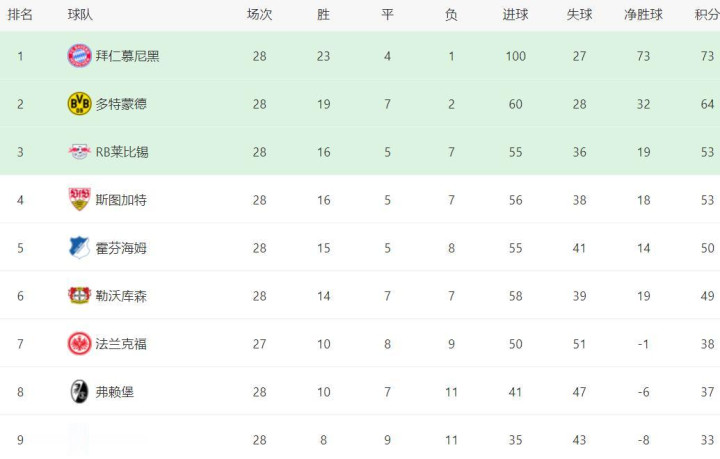Click the 进球 column header
Screen dimensions: 720x459
coord(515,15)
